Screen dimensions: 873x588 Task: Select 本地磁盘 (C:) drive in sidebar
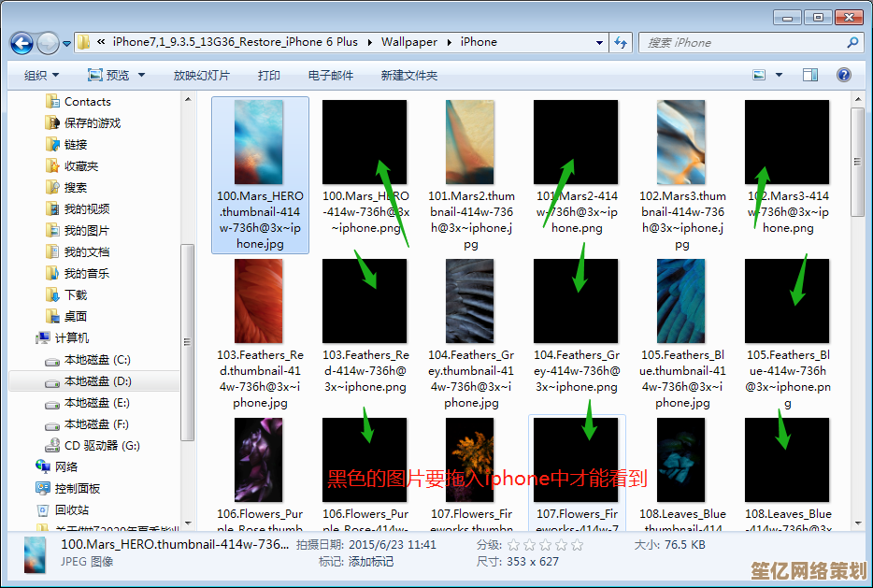pyautogui.click(x=96, y=360)
